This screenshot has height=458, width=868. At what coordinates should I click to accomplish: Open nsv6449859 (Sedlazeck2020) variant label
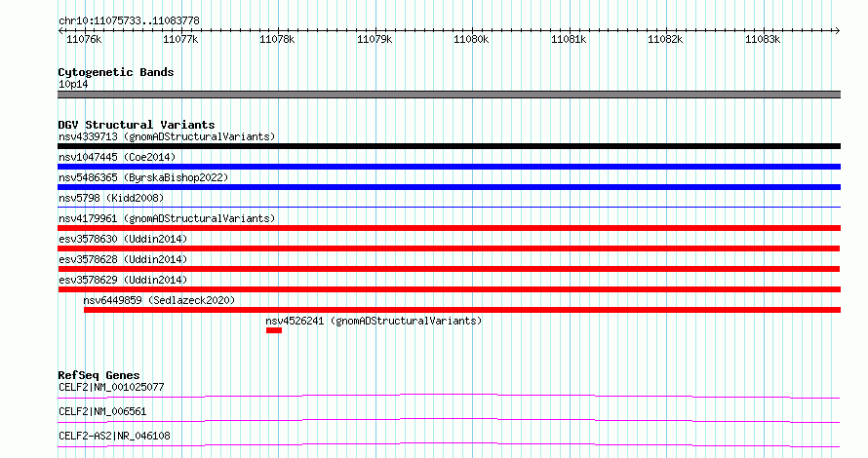(159, 300)
